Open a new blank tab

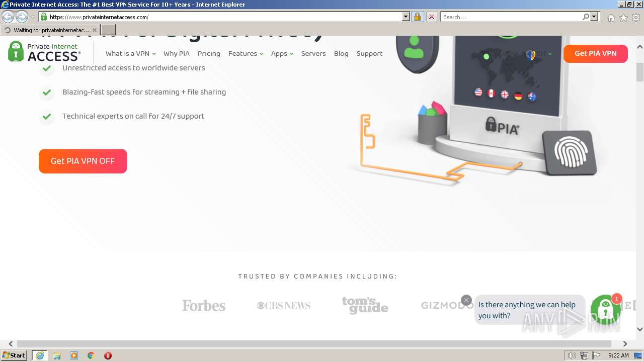pyautogui.click(x=108, y=30)
